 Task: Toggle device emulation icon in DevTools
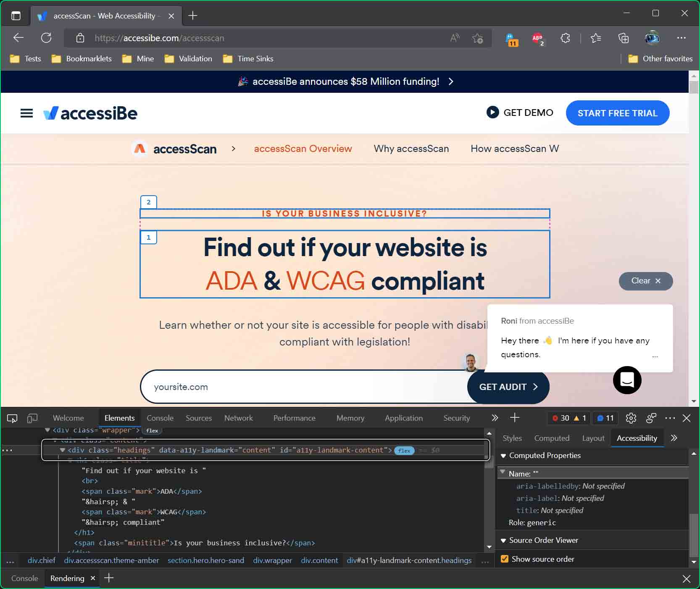[32, 418]
